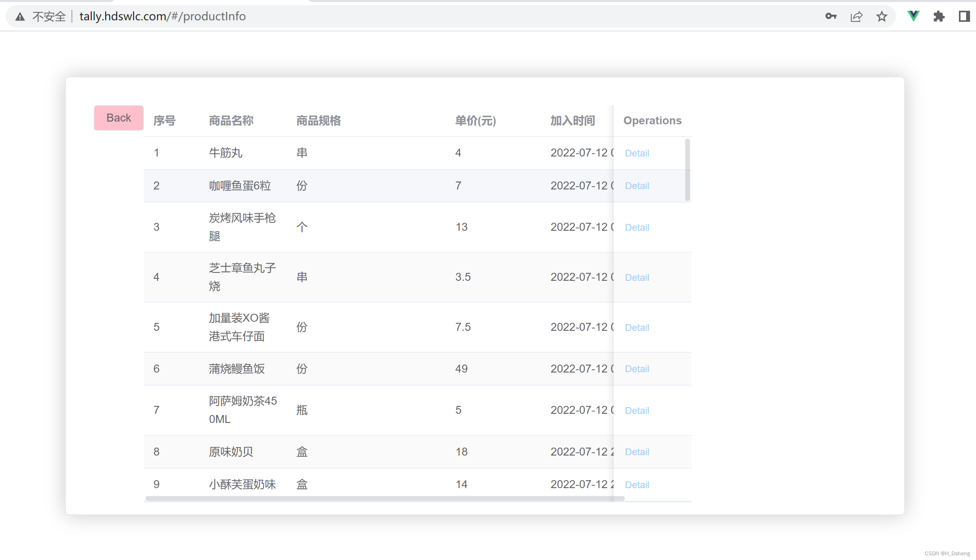Click the price 49 cell

point(462,369)
